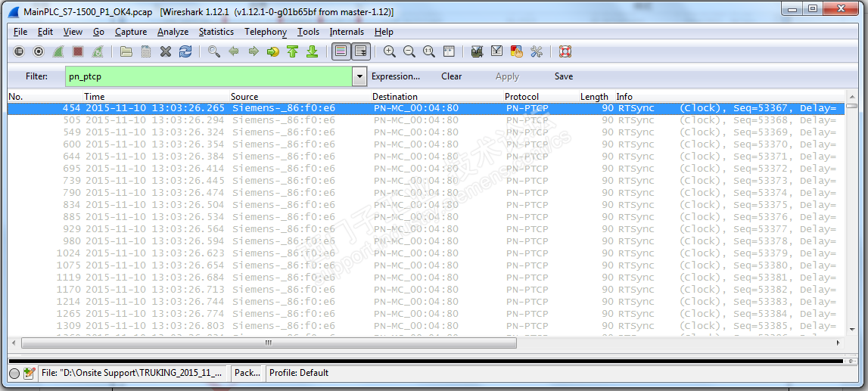The width and height of the screenshot is (868, 391).
Task: Click the Filter label button
Action: point(36,76)
